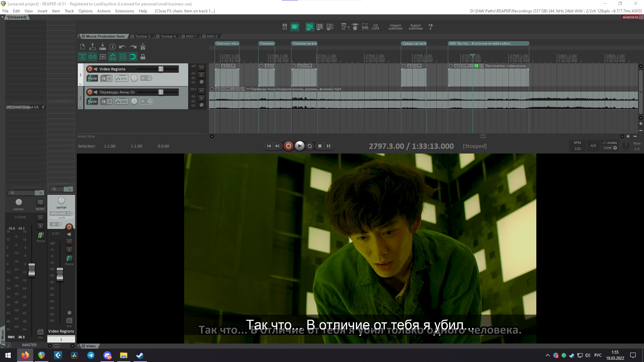The width and height of the screenshot is (644, 362).
Task: Toggle envelope move with items icon
Action: click(113, 57)
